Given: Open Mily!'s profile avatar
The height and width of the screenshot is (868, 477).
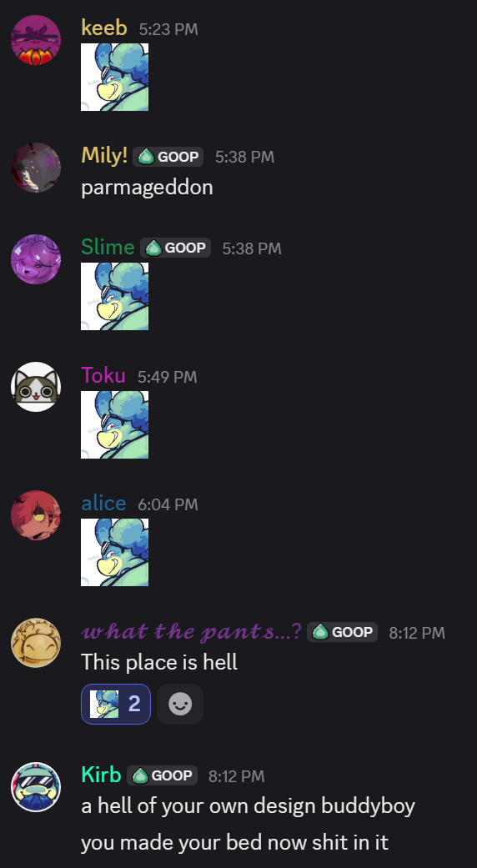Looking at the screenshot, I should pyautogui.click(x=36, y=168).
